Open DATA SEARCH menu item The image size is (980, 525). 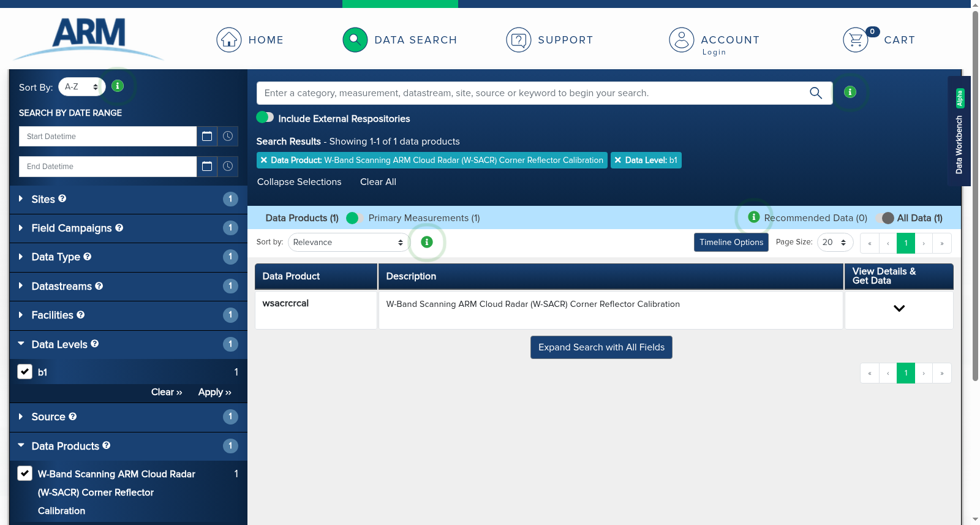(416, 40)
